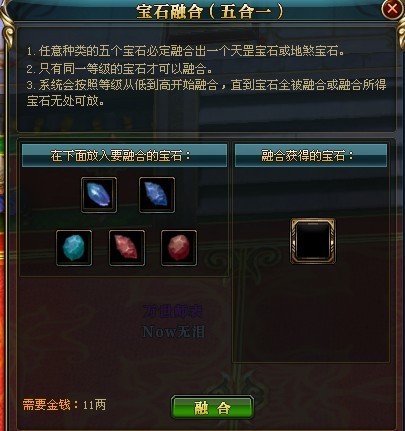
Task: Click rule 3 about fusion order
Action: (207, 92)
